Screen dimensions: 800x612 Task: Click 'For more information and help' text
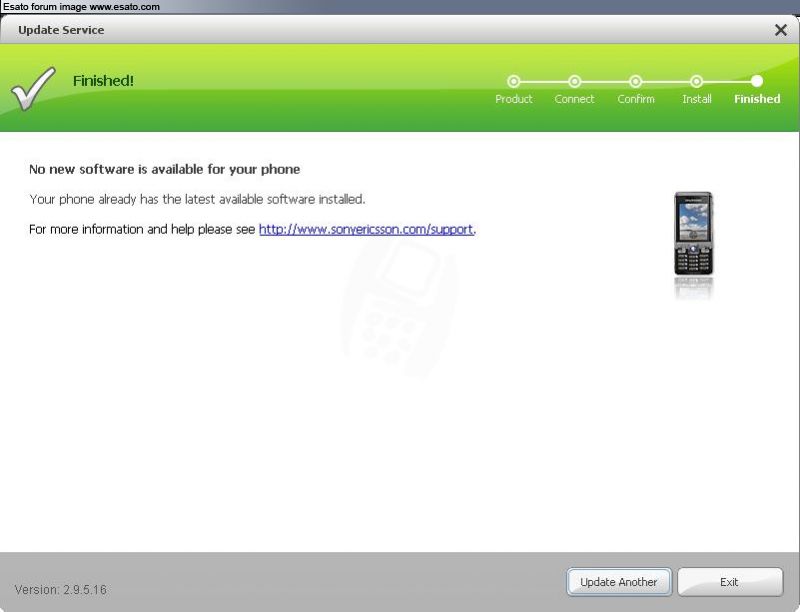[x=142, y=230]
